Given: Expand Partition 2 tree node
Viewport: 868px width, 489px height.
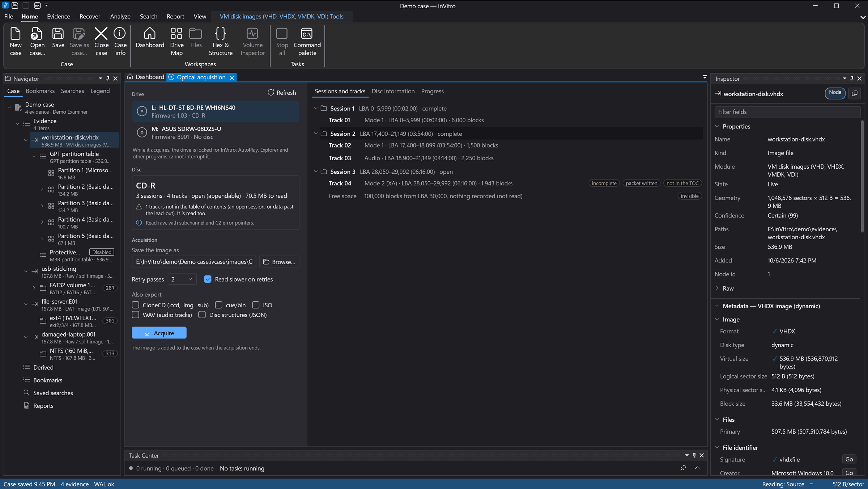Looking at the screenshot, I should (42, 189).
